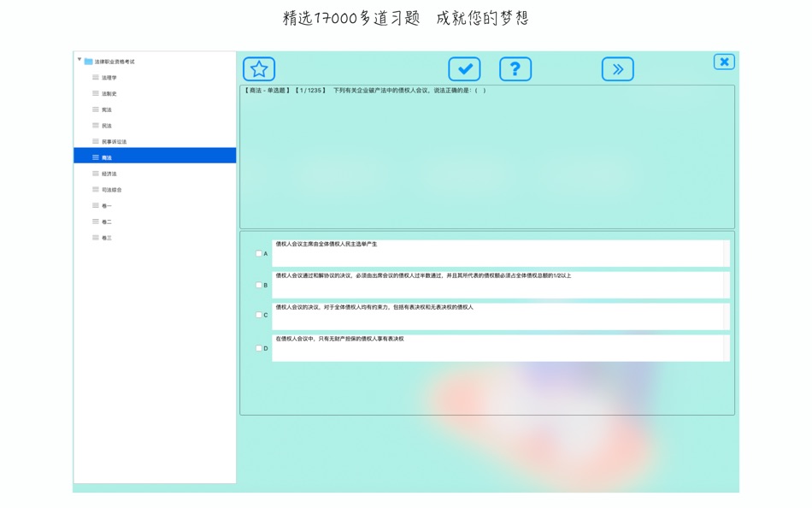Screen dimensions: 812x508
Task: Bookmark this question with the star icon
Action: 259,69
